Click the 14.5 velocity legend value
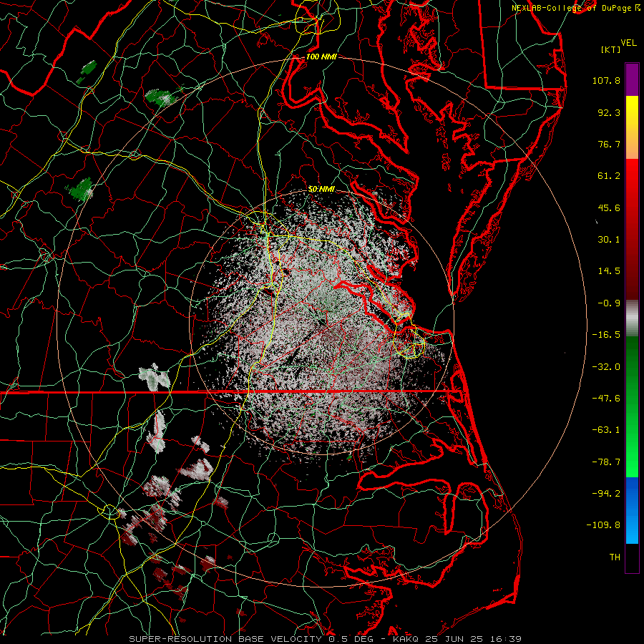The width and height of the screenshot is (644, 644). click(609, 271)
